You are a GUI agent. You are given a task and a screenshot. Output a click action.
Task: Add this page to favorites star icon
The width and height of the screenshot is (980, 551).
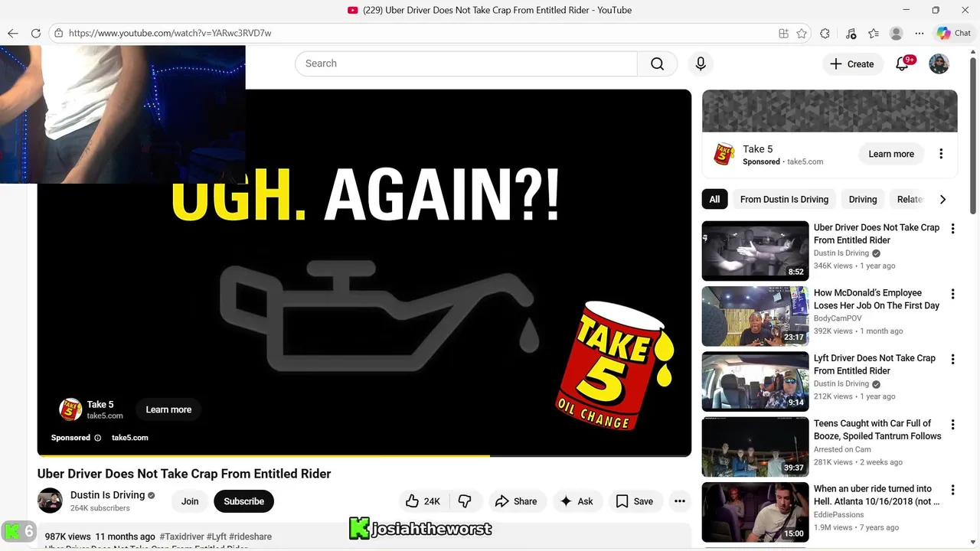click(802, 33)
